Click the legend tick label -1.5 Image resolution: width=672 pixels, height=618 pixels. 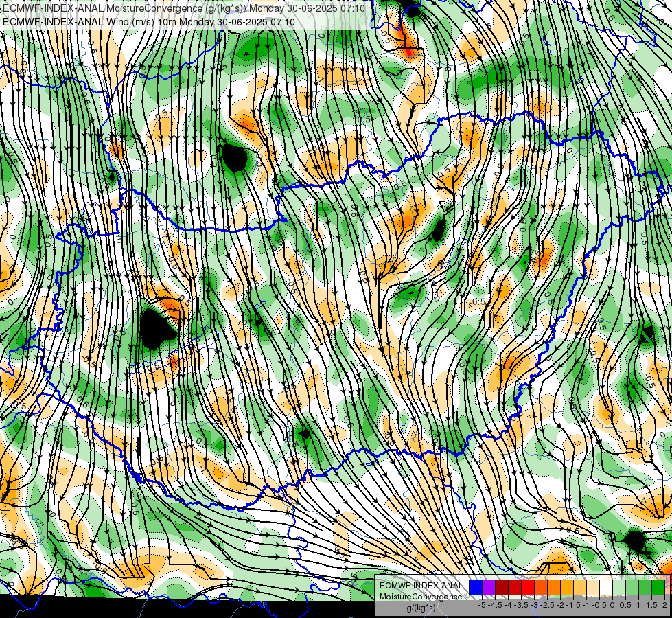click(x=573, y=605)
